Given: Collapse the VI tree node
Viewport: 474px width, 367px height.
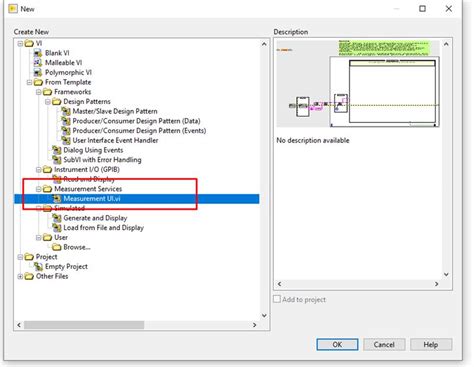Looking at the screenshot, I should 20,43.
